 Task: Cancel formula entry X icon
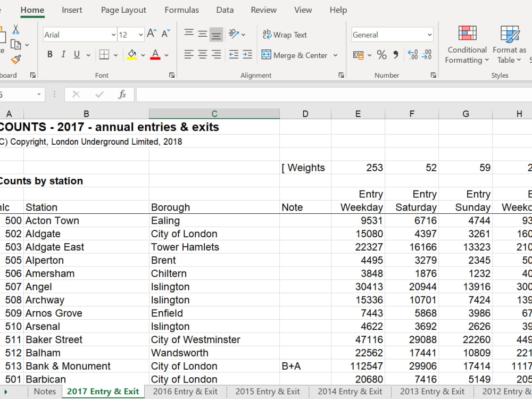point(76,94)
